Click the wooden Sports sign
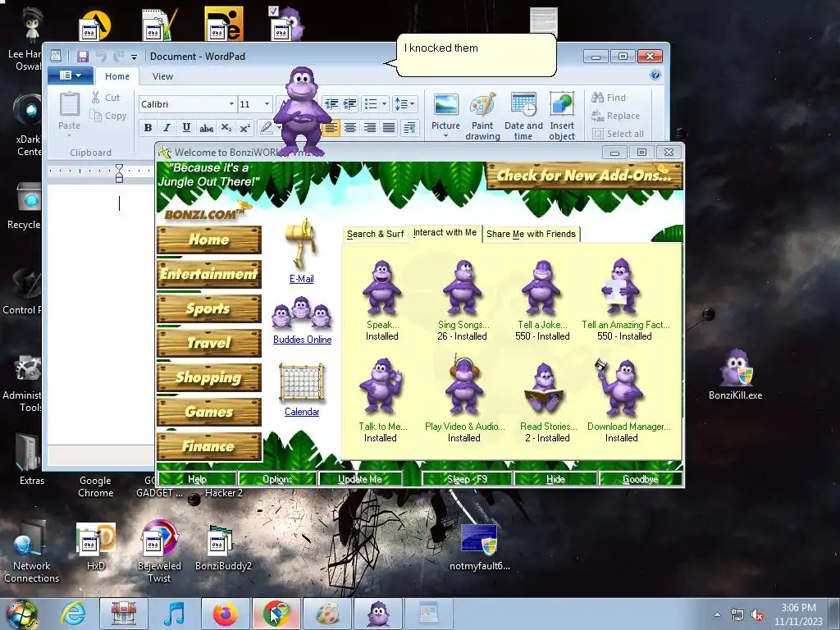This screenshot has width=840, height=630. [x=209, y=308]
